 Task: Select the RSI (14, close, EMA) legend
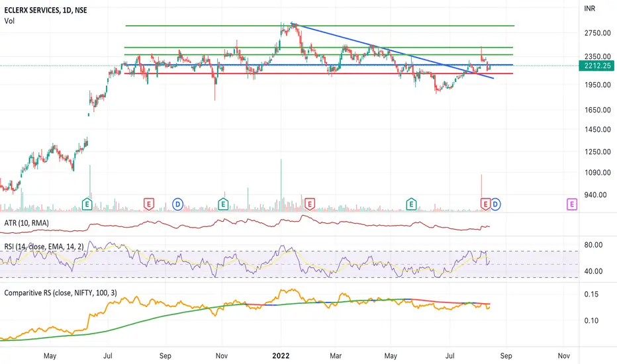[44, 247]
